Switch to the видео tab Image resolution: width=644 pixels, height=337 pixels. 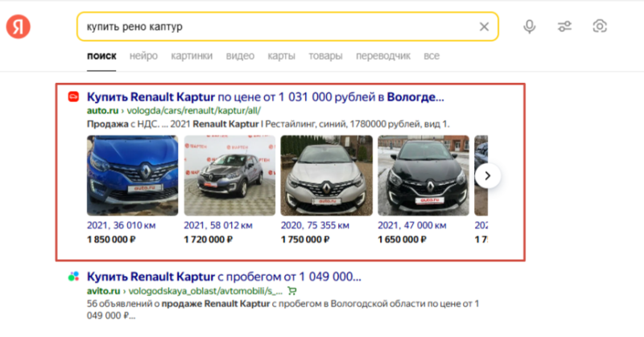pos(240,56)
